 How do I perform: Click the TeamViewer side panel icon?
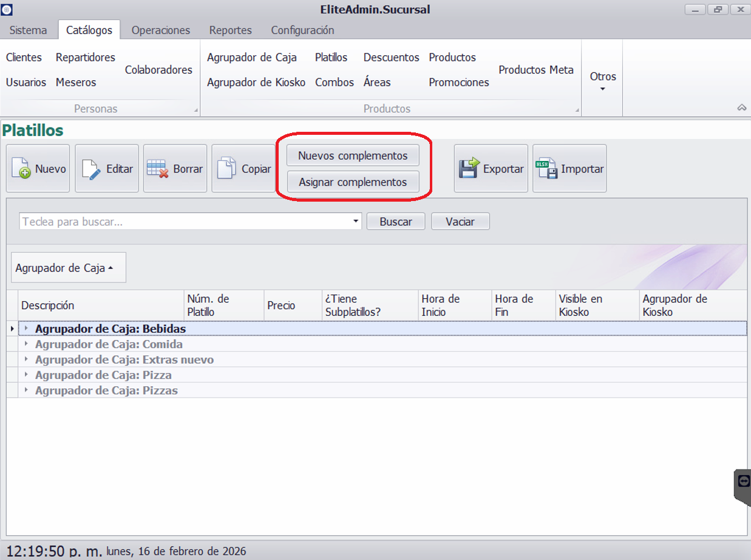(744, 481)
